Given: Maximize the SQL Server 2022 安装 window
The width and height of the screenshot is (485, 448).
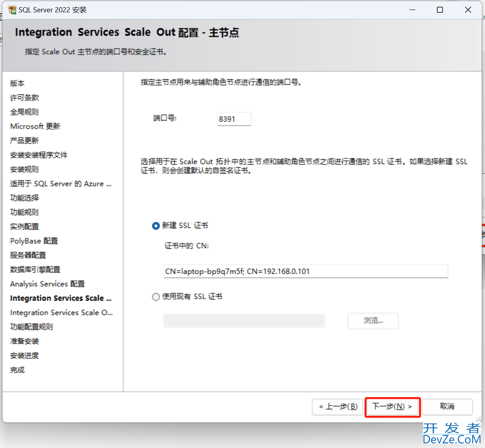Looking at the screenshot, I should click(440, 10).
